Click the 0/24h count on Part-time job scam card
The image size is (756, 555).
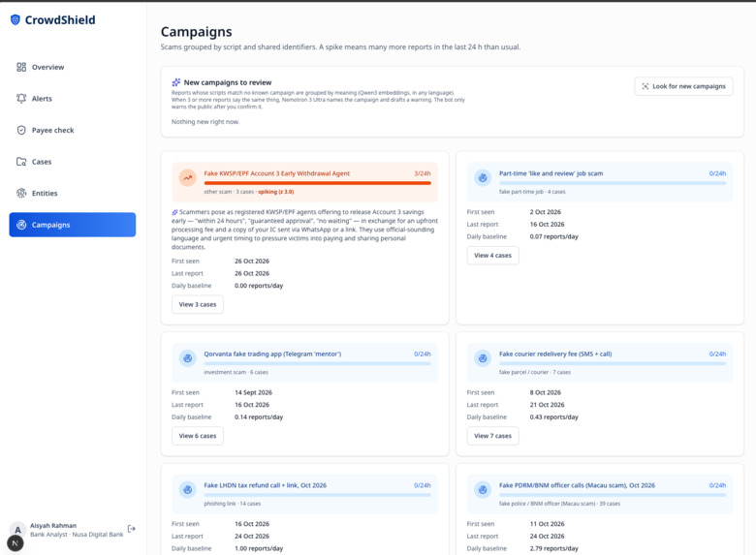(717, 173)
